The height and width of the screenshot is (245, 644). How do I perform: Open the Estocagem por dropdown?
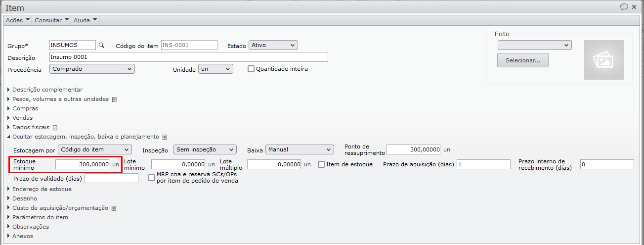[x=95, y=149]
